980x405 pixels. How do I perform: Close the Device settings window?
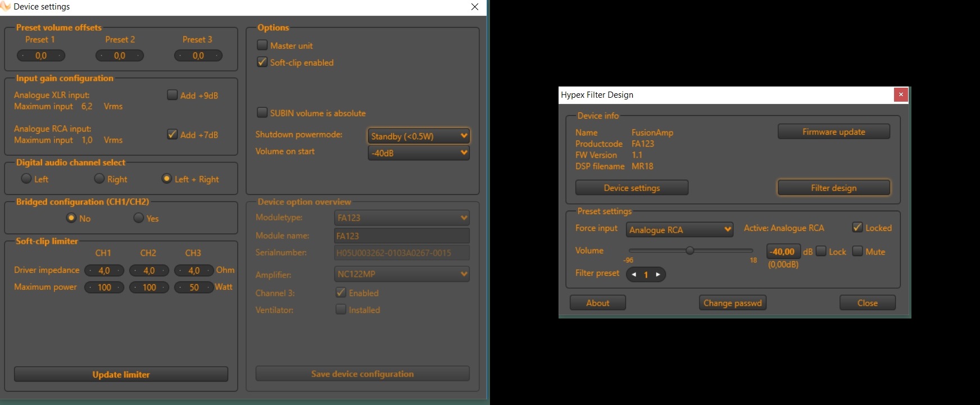[475, 7]
